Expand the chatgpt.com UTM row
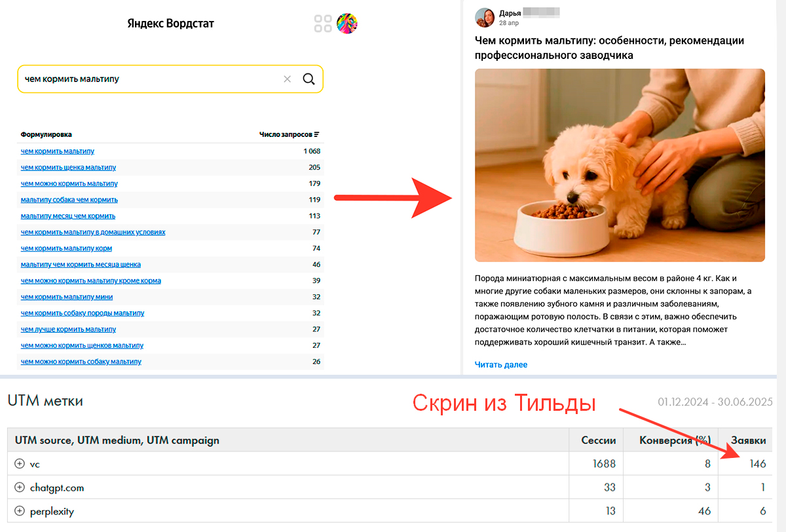This screenshot has width=786, height=532. coord(20,487)
